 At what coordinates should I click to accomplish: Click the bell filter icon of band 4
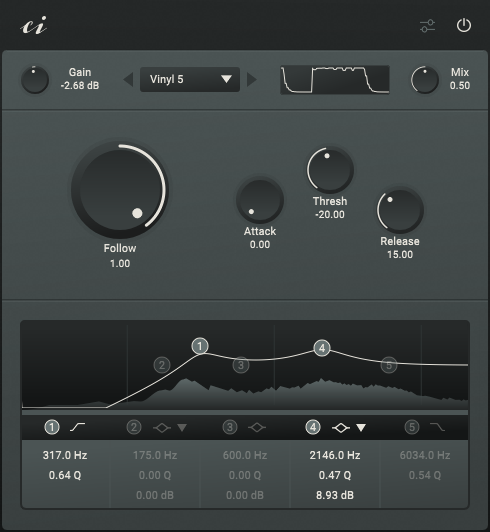click(341, 428)
